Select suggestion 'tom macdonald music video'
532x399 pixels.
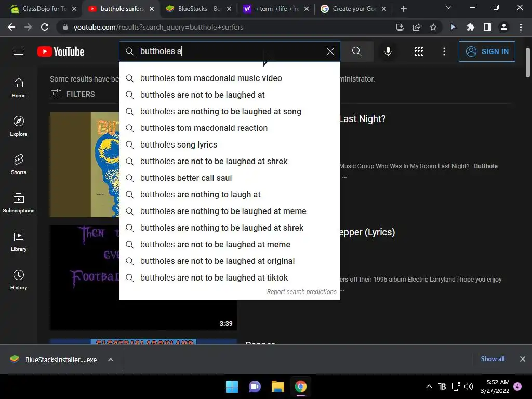coord(230,78)
